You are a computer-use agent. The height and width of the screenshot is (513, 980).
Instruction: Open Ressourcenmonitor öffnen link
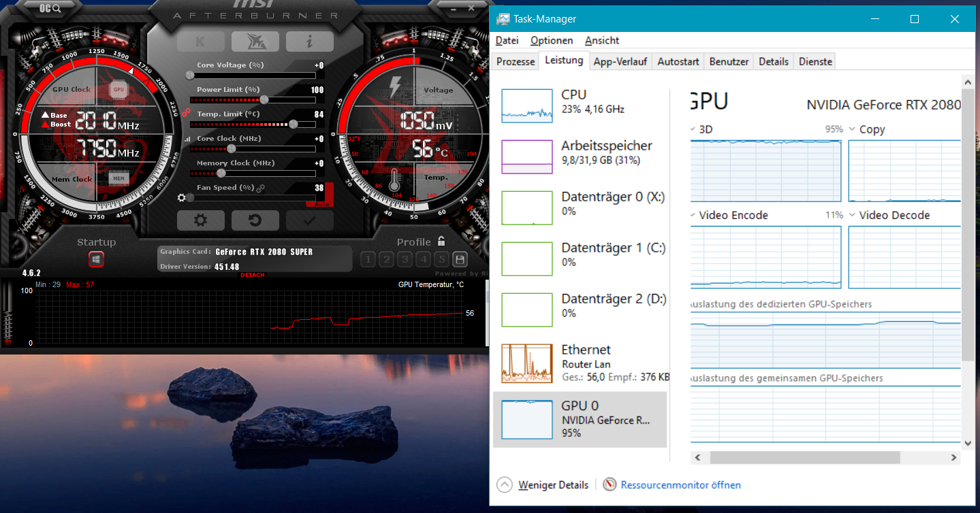[x=671, y=485]
